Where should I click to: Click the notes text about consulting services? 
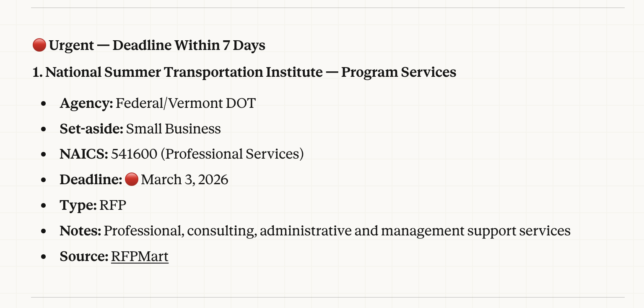337,231
